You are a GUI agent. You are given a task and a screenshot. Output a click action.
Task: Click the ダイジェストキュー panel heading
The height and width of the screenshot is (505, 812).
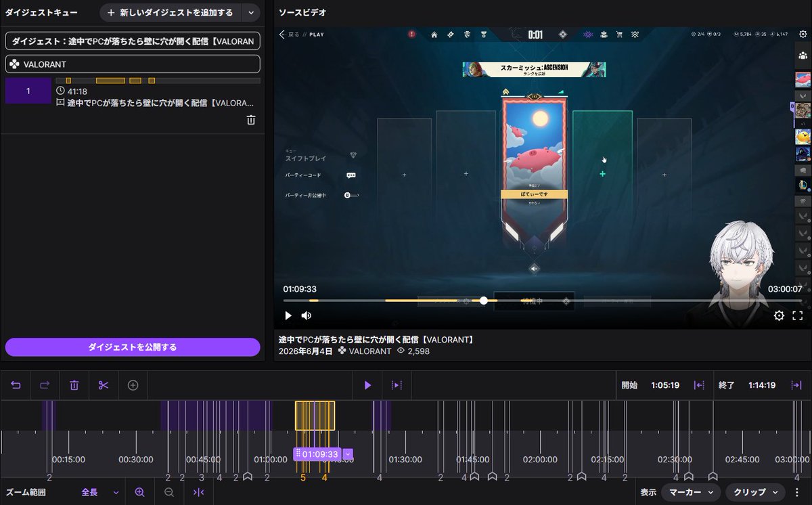pyautogui.click(x=41, y=13)
